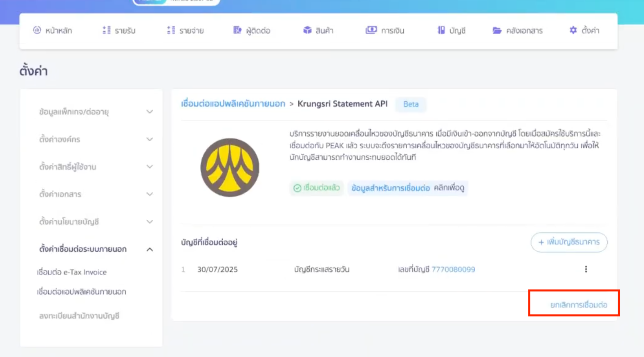
Task: Open the three-dot menu for account 7770080099
Action: coord(586,269)
